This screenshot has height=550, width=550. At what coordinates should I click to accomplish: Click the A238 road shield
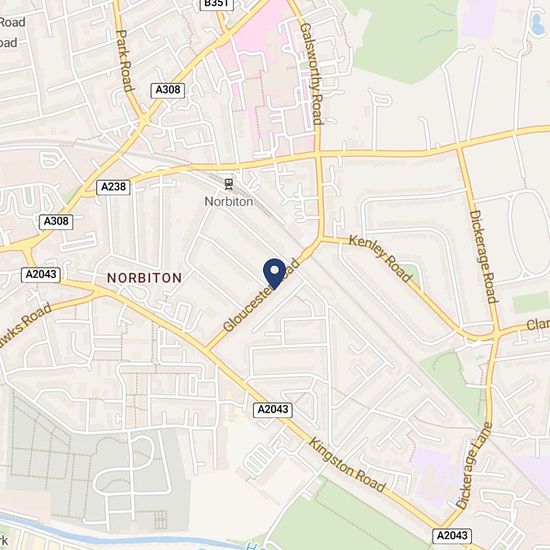click(x=113, y=187)
